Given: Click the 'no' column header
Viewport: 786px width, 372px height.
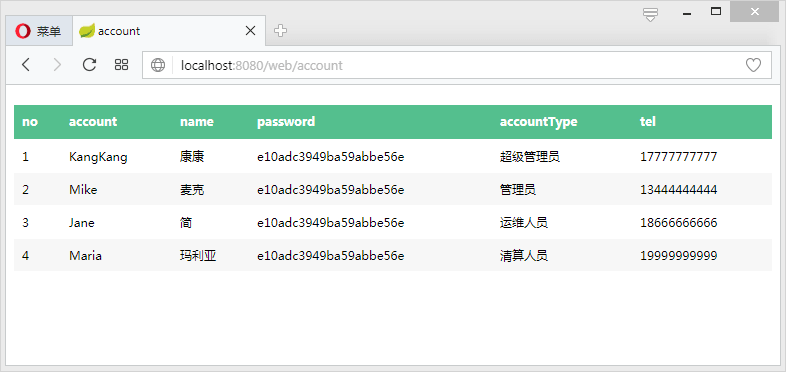Looking at the screenshot, I should (30, 122).
